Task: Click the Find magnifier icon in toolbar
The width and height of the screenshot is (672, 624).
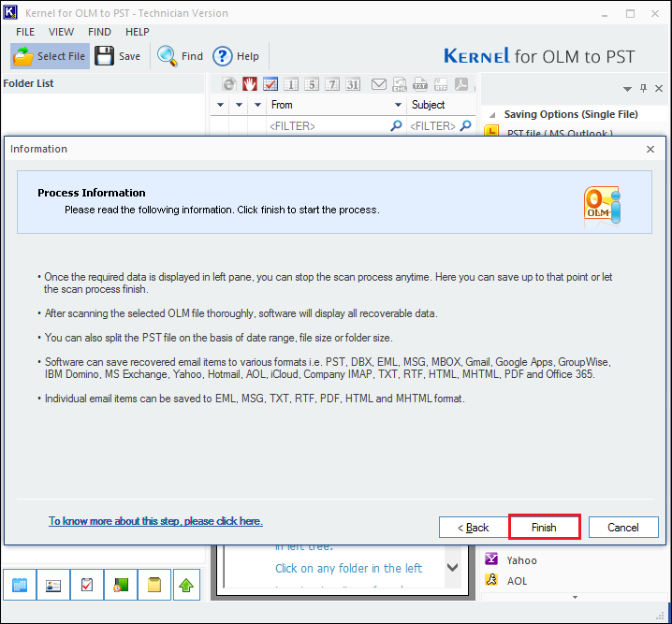Action: point(167,56)
